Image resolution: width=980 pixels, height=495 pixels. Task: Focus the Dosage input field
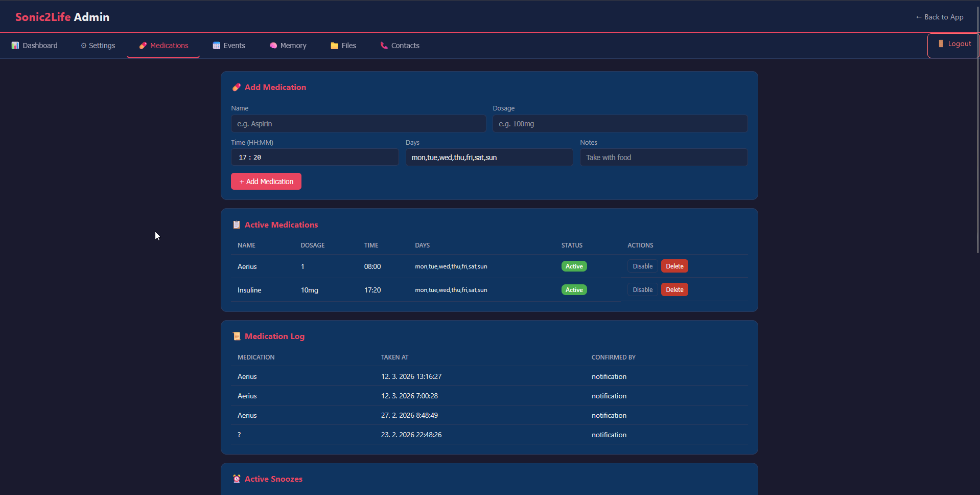[620, 124]
